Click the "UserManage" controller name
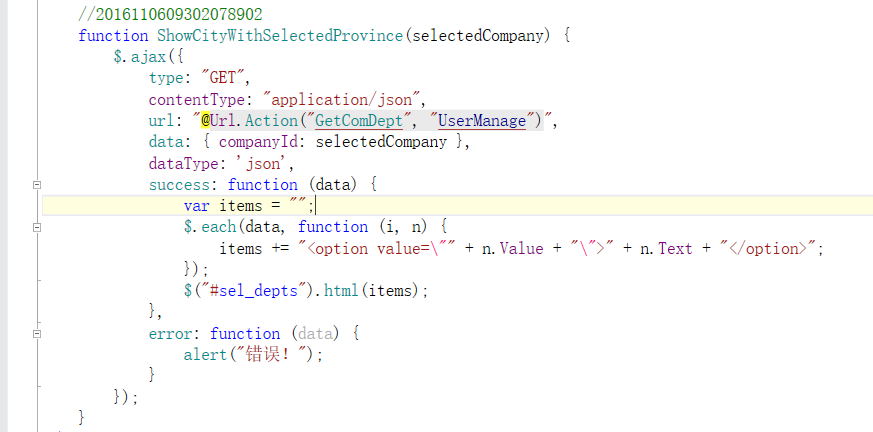This screenshot has width=873, height=432. tap(482, 121)
